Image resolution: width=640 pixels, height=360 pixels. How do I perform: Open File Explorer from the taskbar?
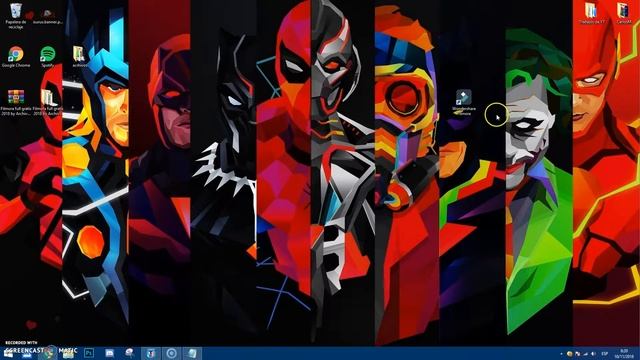pyautogui.click(x=68, y=353)
